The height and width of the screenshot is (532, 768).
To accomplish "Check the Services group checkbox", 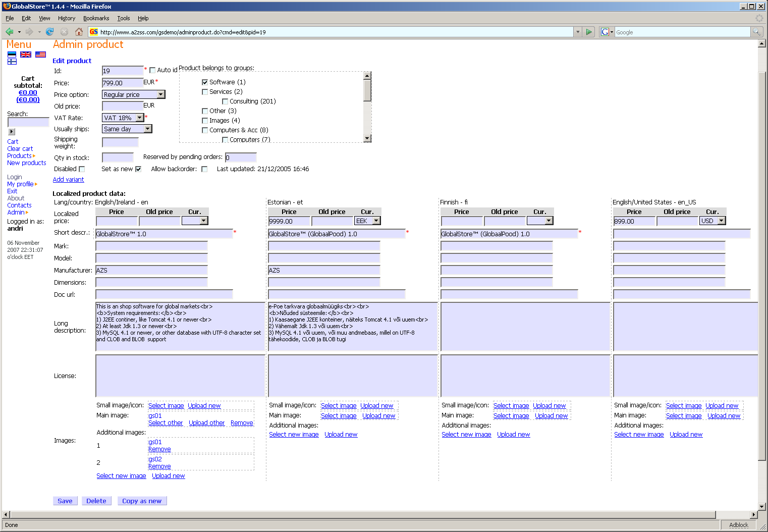I will pyautogui.click(x=205, y=92).
